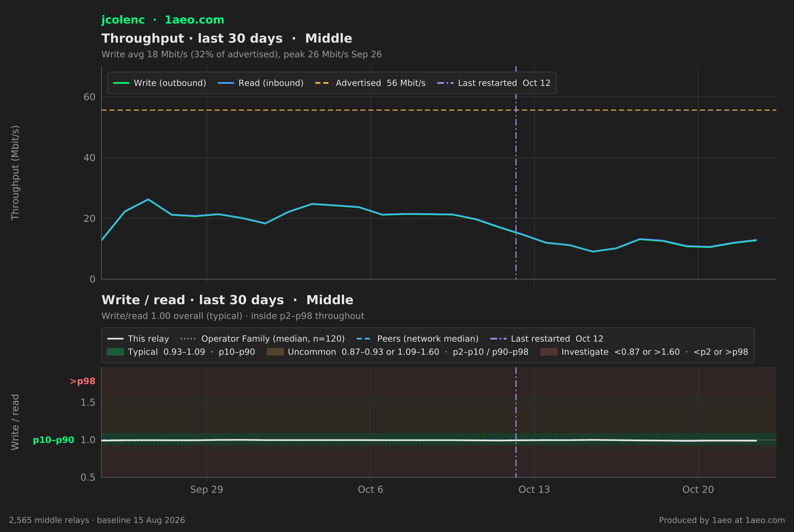Click the 1.5 write/read axis tick
The width and height of the screenshot is (794, 532).
click(88, 403)
